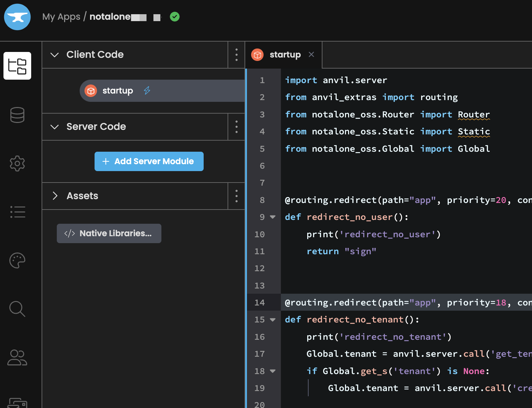Click priority=18 value on line 14
This screenshot has height=408, width=532.
(477, 303)
